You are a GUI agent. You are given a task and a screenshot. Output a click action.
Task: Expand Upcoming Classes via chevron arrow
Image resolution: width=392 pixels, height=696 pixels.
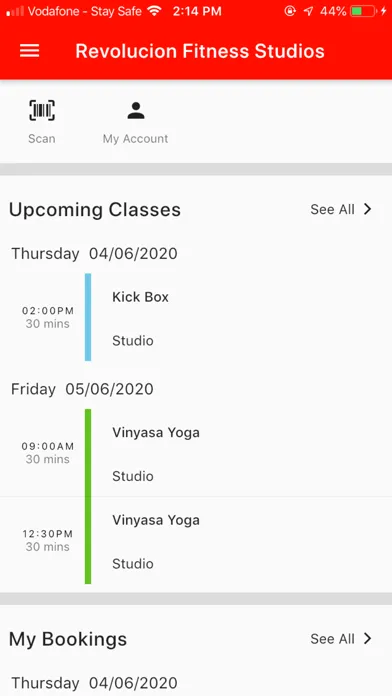click(367, 209)
